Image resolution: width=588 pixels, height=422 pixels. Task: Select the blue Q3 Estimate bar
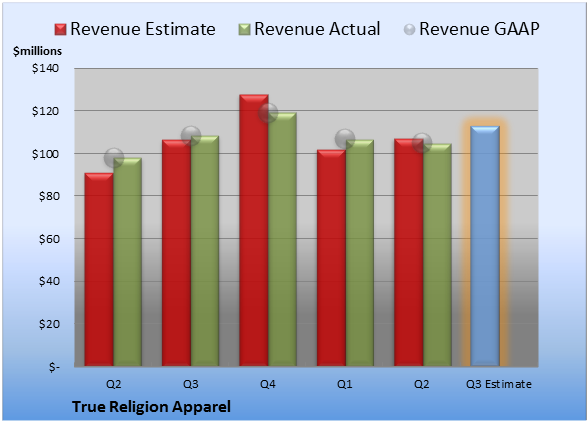tap(485, 246)
